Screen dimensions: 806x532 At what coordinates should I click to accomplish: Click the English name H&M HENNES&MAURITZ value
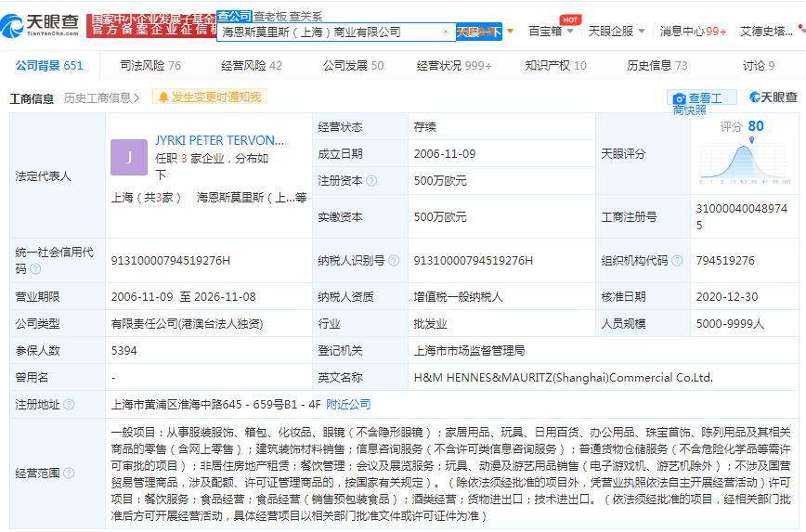pyautogui.click(x=564, y=378)
